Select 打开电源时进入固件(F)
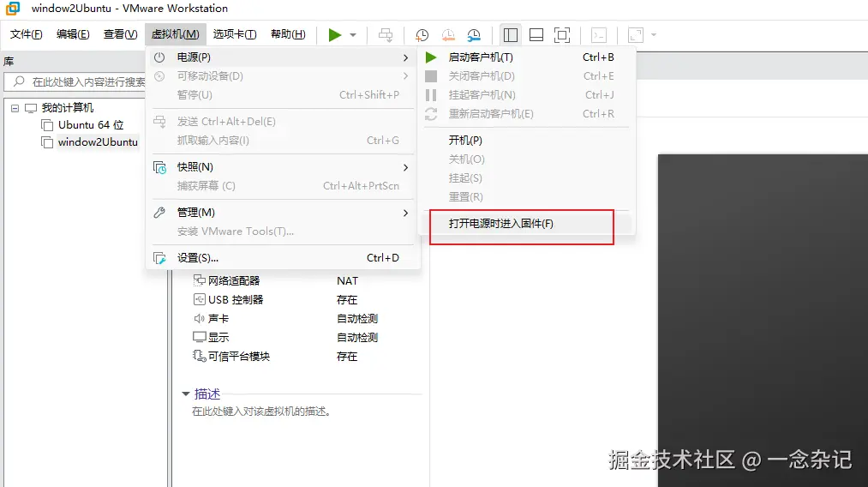Screen dimensions: 868x487 528,224
